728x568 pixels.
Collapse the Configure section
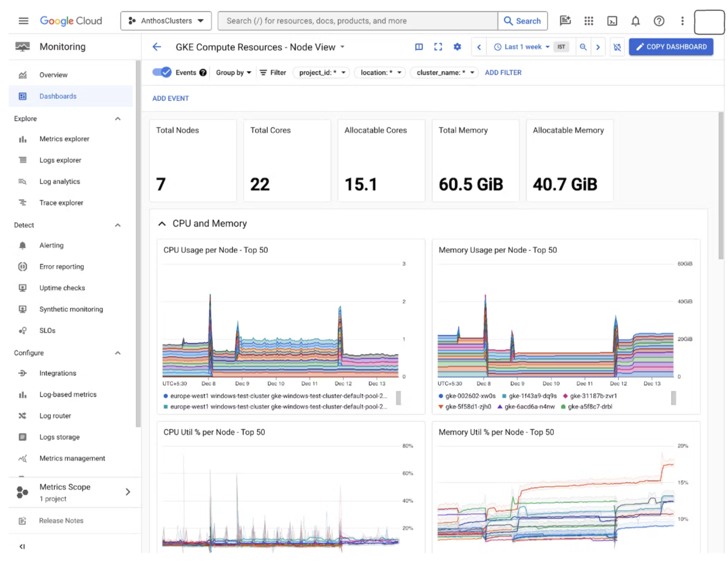(118, 353)
